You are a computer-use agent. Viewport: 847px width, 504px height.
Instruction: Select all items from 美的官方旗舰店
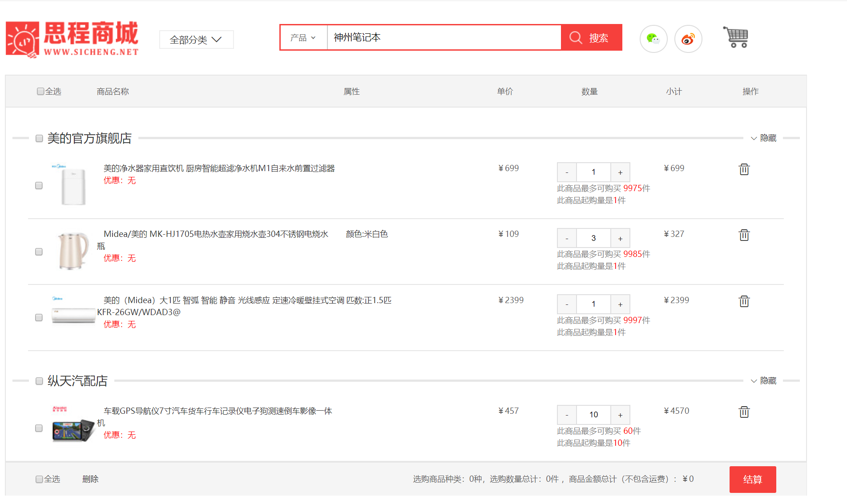(39, 138)
